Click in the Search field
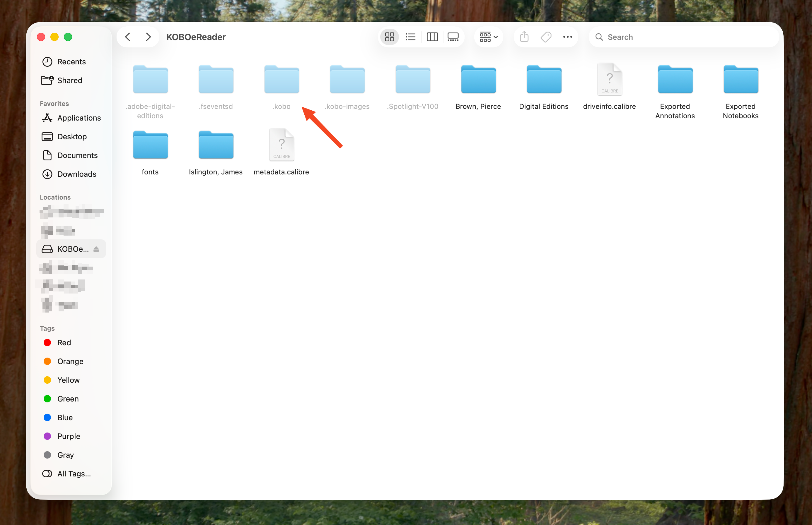The image size is (812, 525). click(682, 37)
